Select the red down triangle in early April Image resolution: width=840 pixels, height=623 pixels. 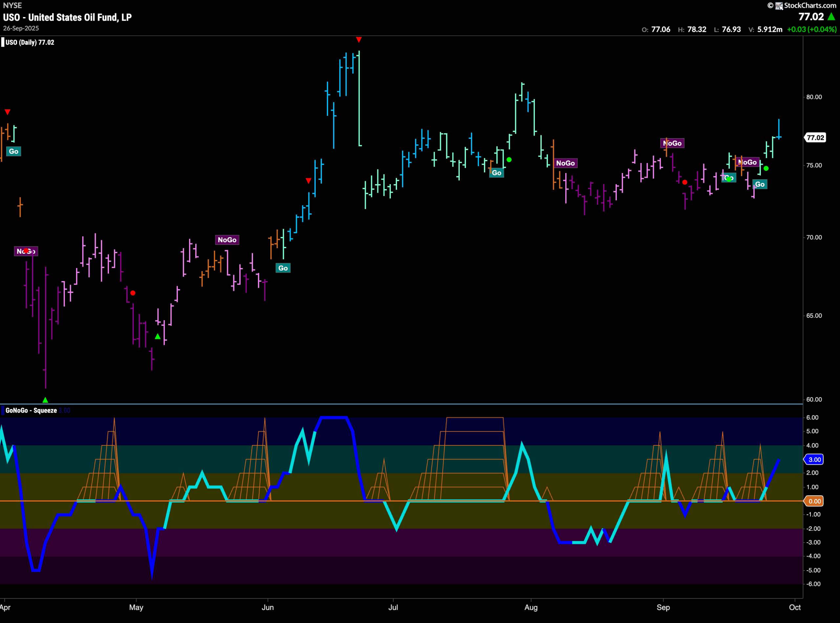click(x=8, y=112)
